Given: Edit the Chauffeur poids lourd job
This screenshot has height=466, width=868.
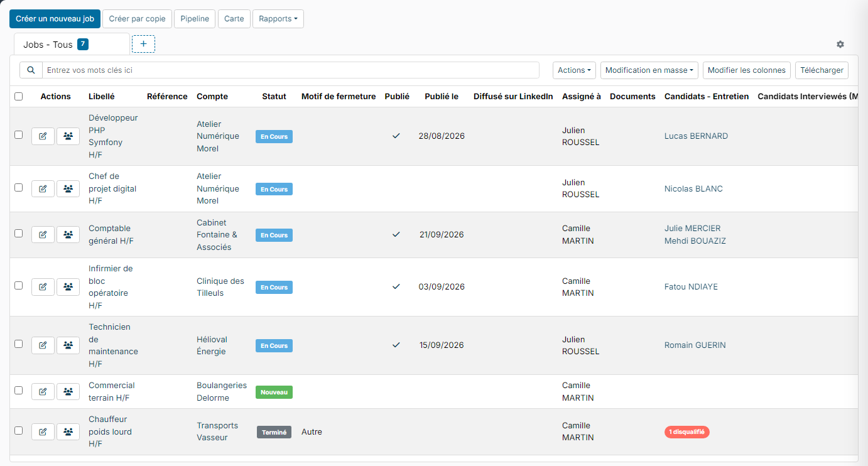Looking at the screenshot, I should (43, 431).
